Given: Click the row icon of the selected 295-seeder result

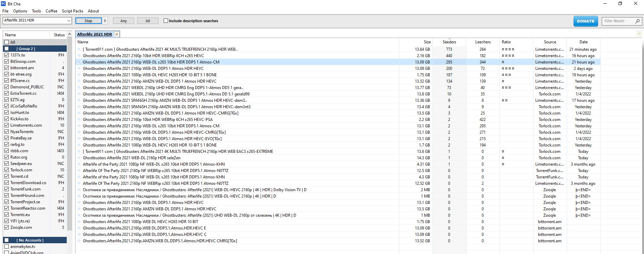Looking at the screenshot, I should click(x=79, y=62).
